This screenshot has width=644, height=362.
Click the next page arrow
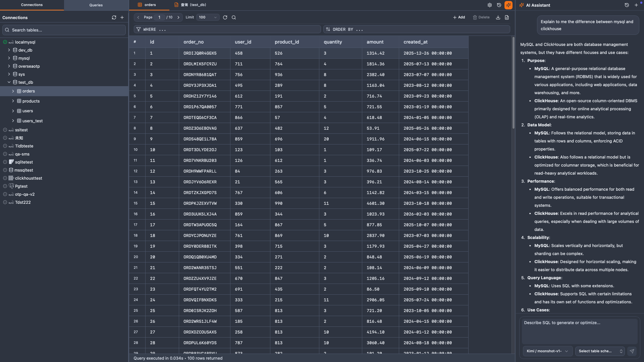(178, 17)
